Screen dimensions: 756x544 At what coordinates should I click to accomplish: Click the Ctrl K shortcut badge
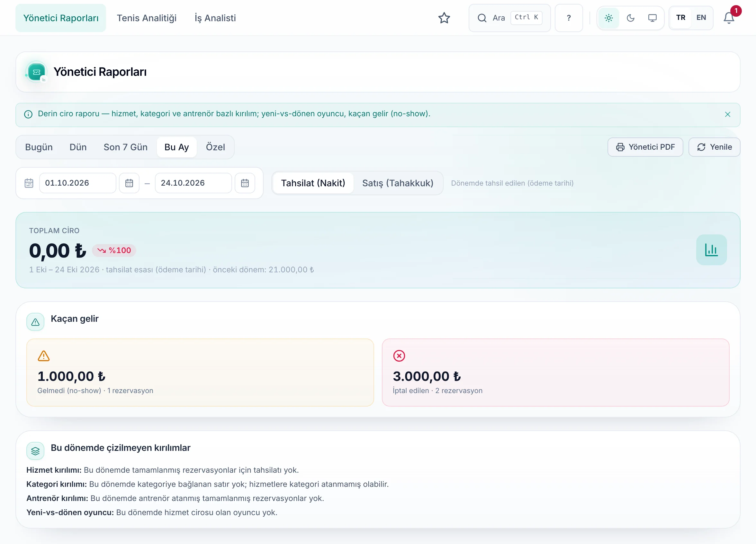[526, 18]
